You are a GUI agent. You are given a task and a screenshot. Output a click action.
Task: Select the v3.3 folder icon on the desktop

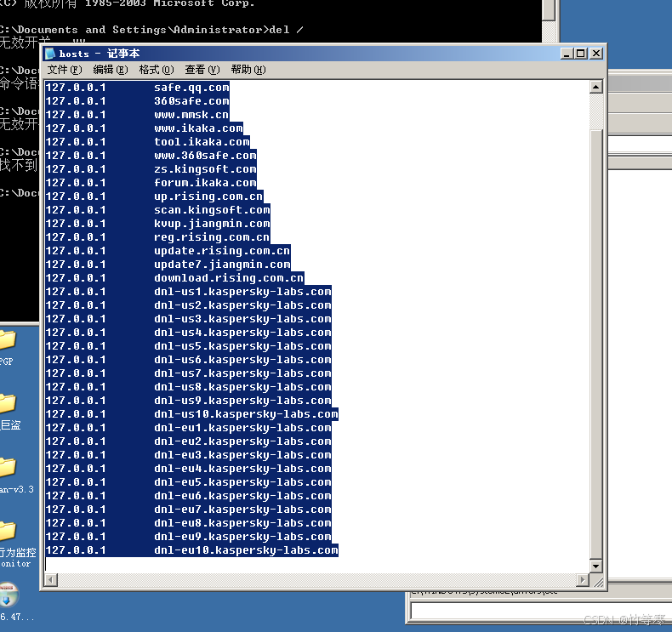coord(7,467)
